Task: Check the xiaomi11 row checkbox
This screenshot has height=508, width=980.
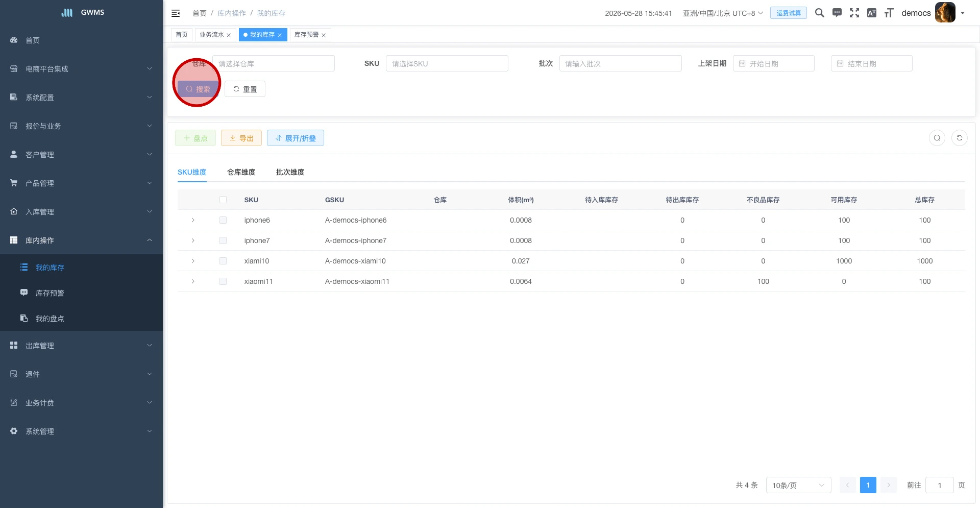Action: [223, 281]
